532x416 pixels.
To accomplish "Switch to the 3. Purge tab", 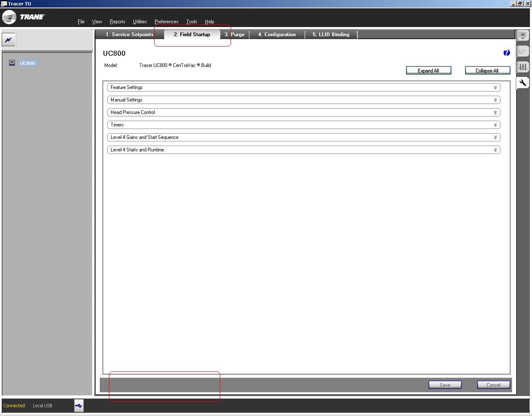I will tap(235, 35).
